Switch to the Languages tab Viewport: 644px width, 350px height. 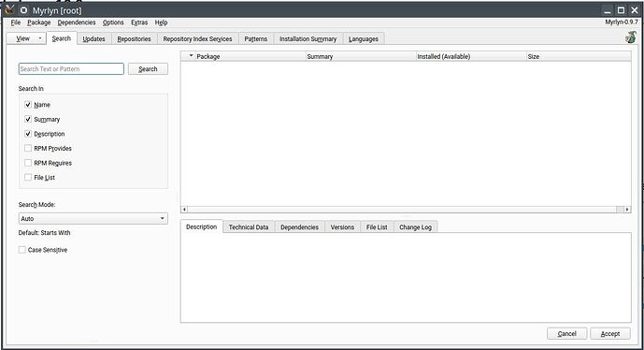(364, 39)
